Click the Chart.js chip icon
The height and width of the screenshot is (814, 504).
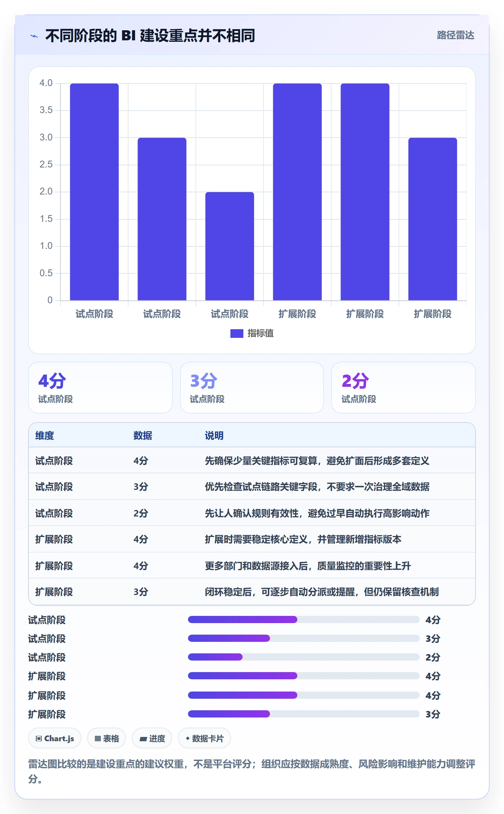coord(39,738)
